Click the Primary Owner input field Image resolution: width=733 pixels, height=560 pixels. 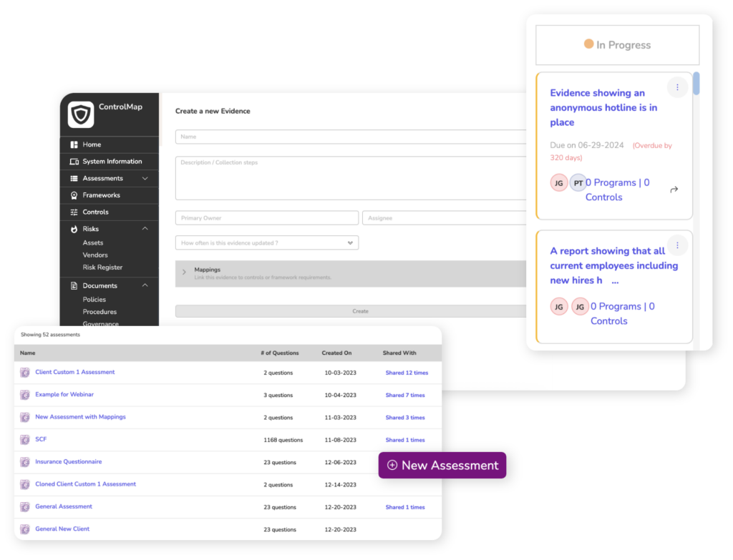pyautogui.click(x=266, y=217)
